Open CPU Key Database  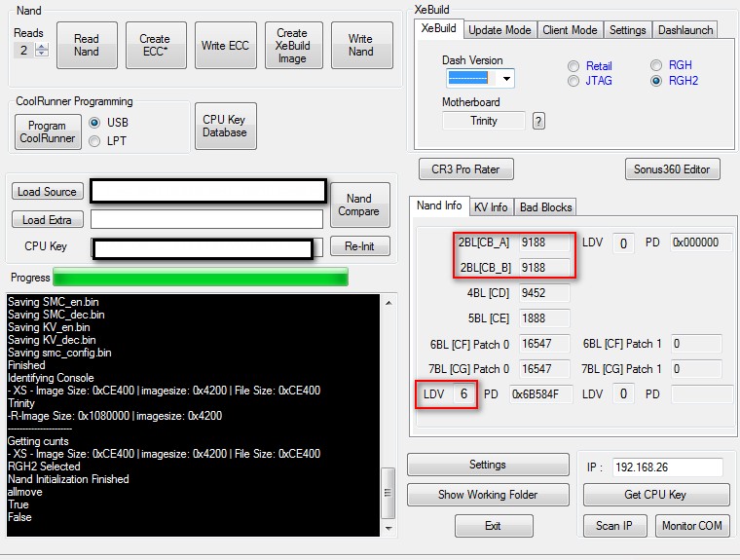226,126
